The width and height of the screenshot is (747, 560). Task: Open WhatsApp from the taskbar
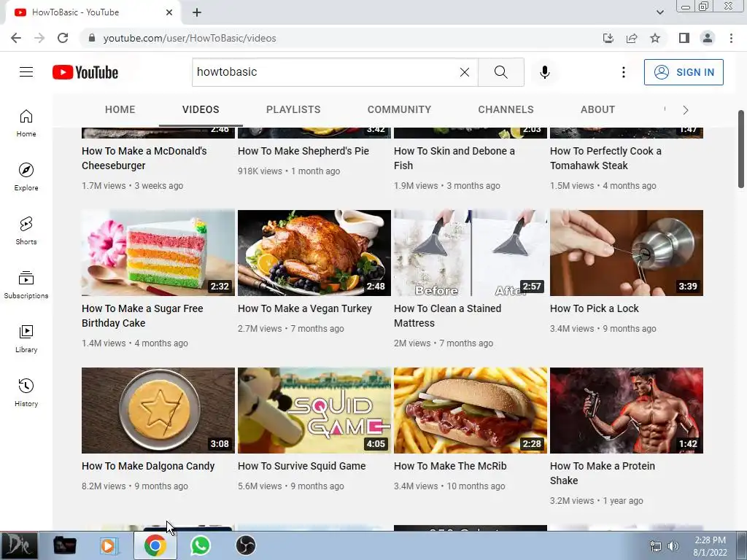coord(201,545)
